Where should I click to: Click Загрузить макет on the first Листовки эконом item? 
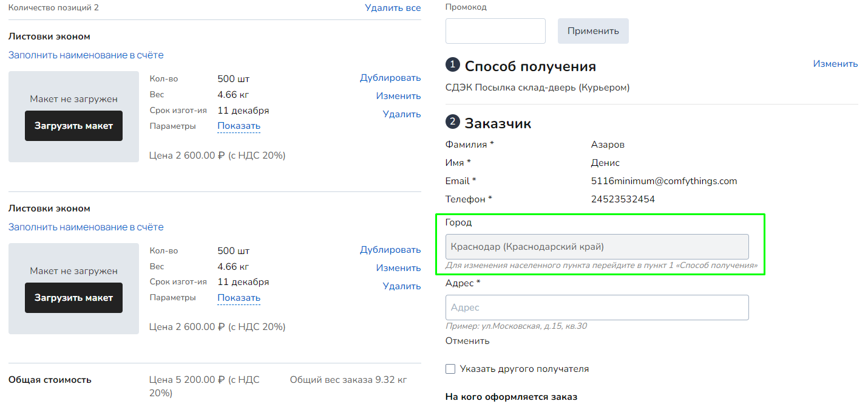pos(73,126)
